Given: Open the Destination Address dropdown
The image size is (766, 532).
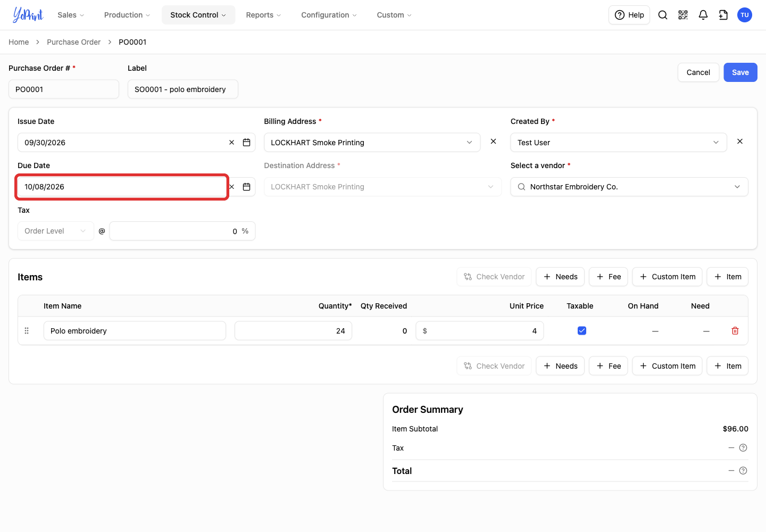Looking at the screenshot, I should 383,187.
